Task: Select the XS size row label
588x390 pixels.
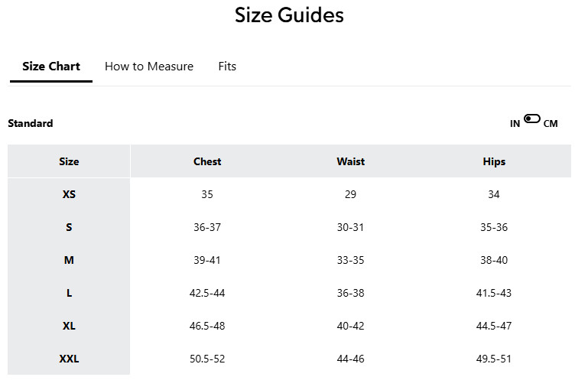Action: (x=69, y=194)
